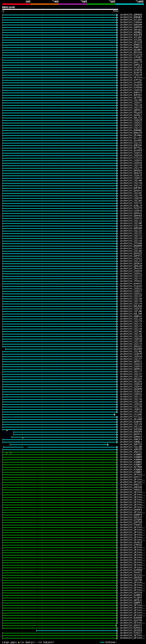The image size is (146, 644).
Task: Open hit UniRef100_A9PEP8
Action: 131,27
